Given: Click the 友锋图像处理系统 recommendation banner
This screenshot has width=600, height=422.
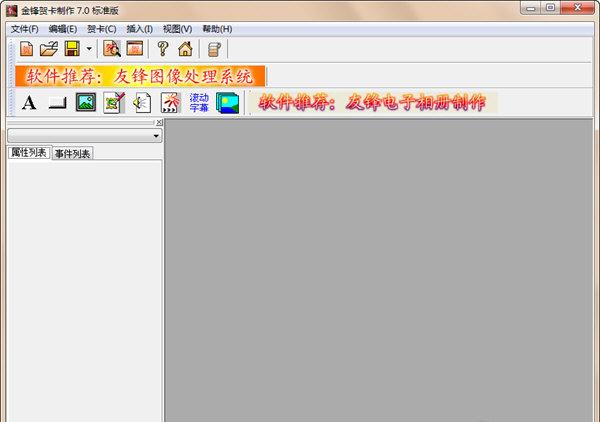Looking at the screenshot, I should 141,76.
